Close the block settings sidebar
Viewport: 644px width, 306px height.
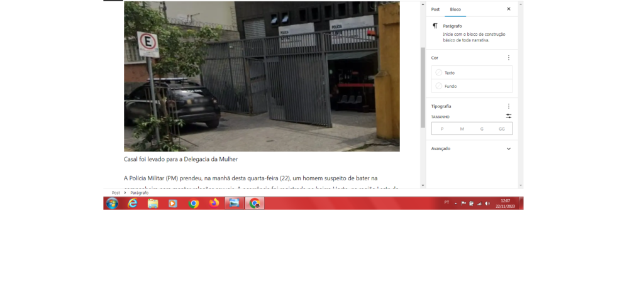[508, 9]
